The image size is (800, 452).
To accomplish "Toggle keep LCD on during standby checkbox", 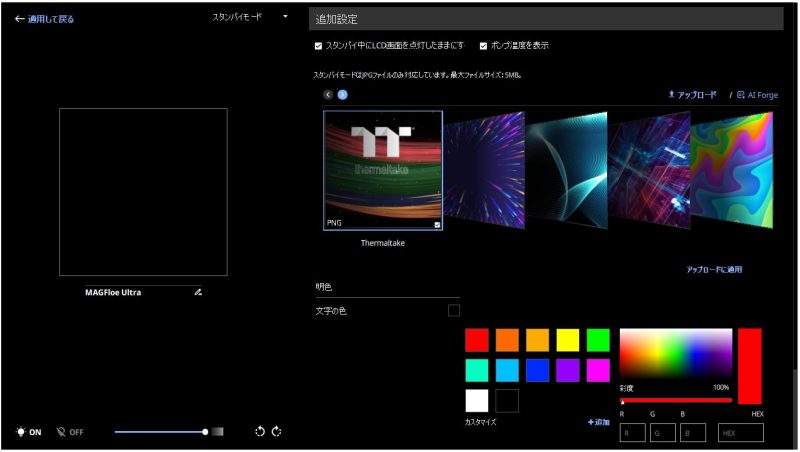I will pyautogui.click(x=318, y=46).
